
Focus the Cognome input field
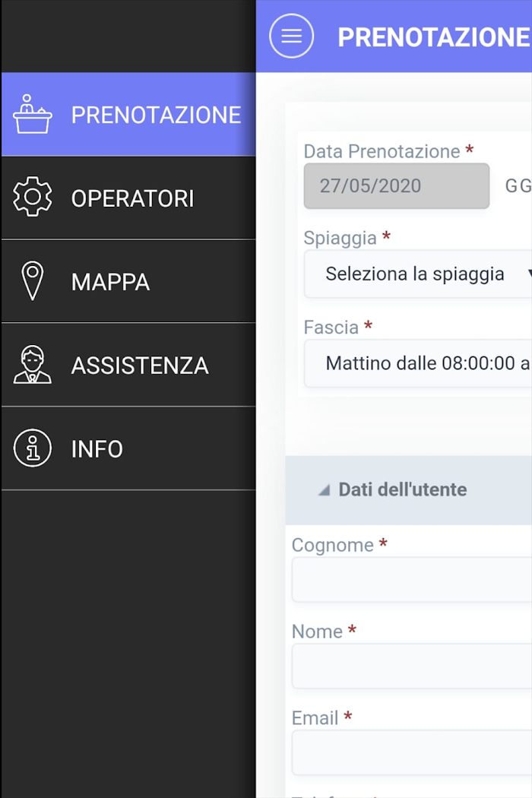point(412,580)
